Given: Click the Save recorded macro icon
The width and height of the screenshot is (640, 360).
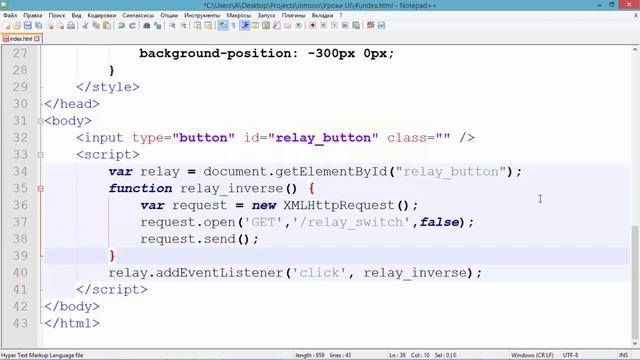Looking at the screenshot, I should pyautogui.click(x=356, y=25).
